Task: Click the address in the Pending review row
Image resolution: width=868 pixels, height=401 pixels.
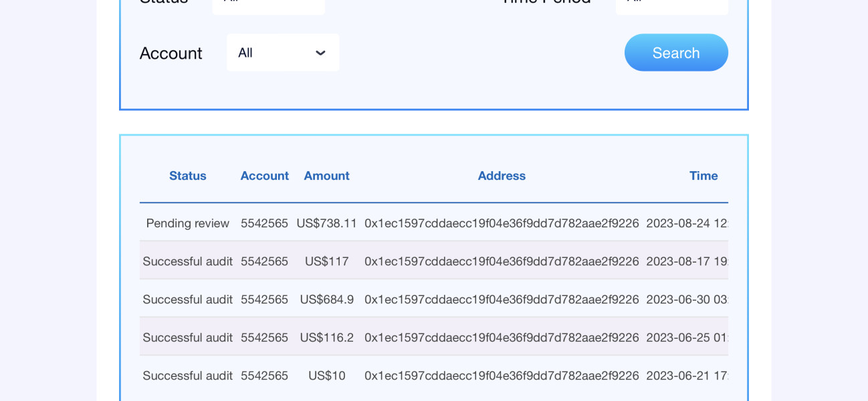Action: click(502, 223)
